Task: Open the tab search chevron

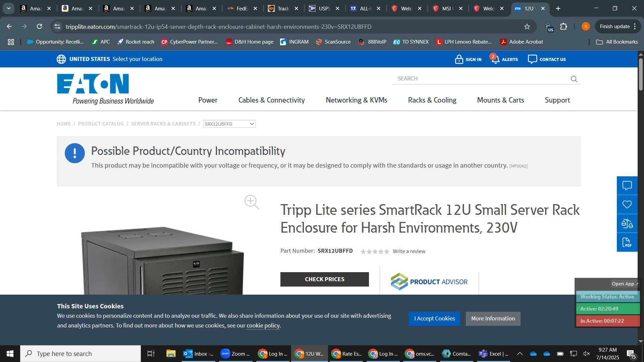Action: click(9, 8)
